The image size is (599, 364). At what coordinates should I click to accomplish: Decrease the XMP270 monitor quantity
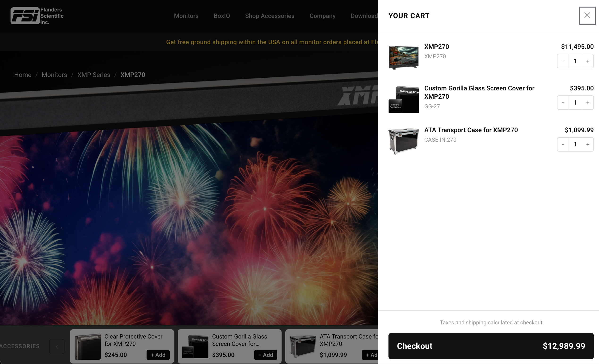click(x=563, y=61)
